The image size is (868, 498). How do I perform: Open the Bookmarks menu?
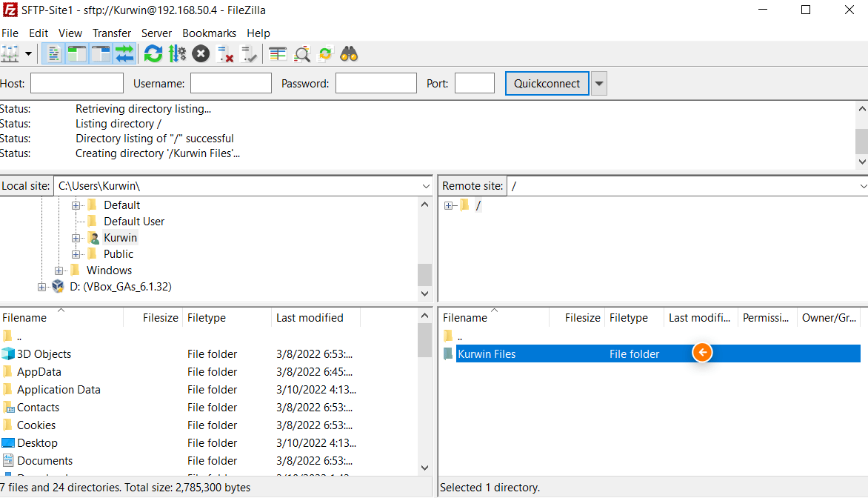[209, 33]
